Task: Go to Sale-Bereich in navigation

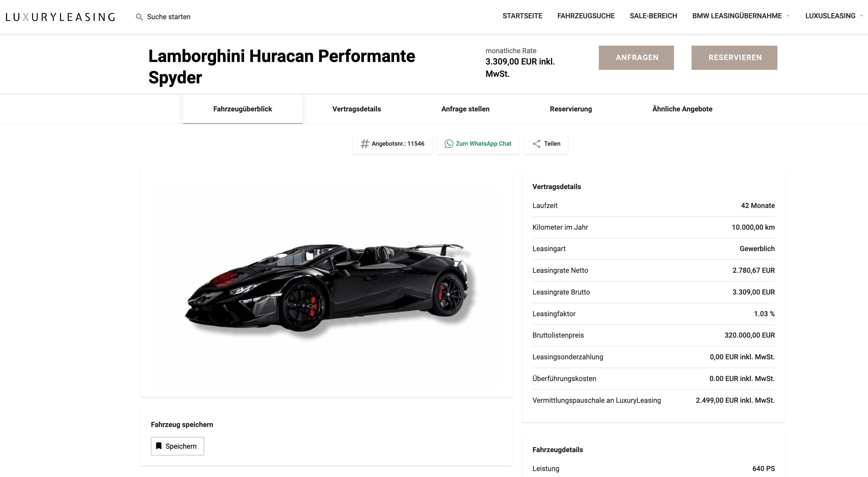Action: click(654, 16)
